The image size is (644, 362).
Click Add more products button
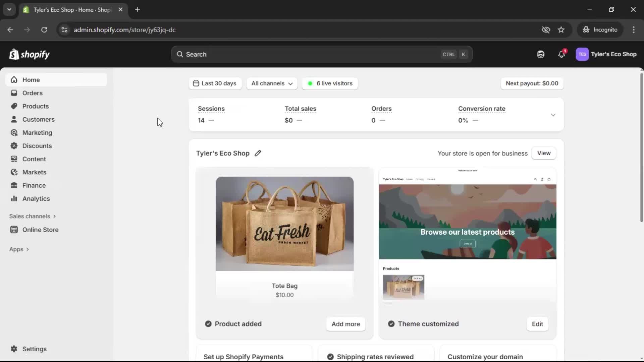[345, 324]
